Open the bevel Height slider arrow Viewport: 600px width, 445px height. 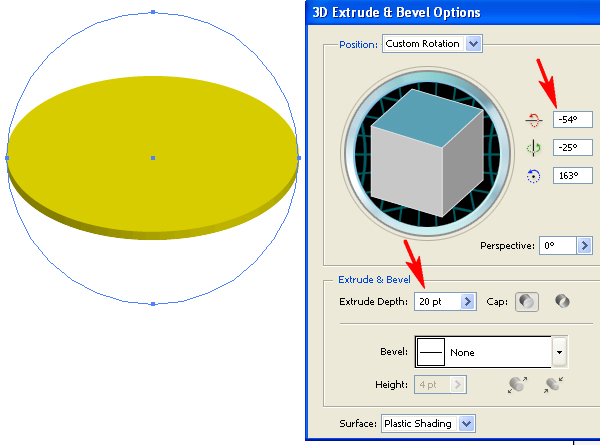pos(458,385)
